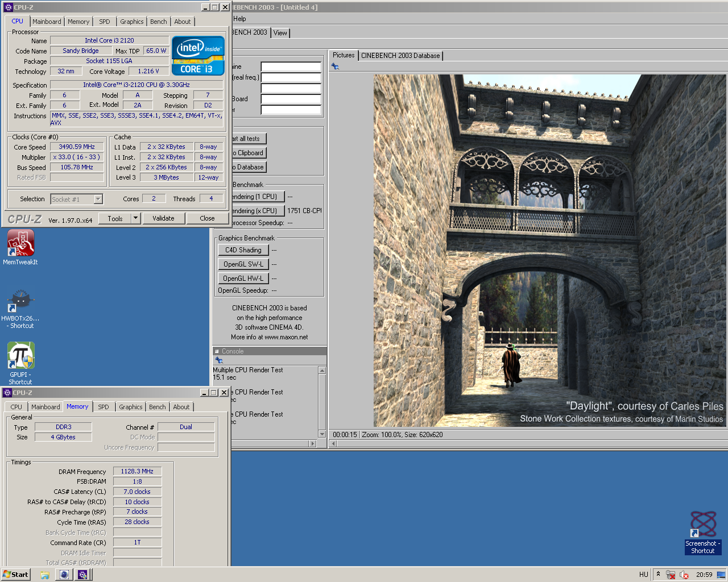Run the C4D Shading benchmark
Image resolution: width=728 pixels, height=582 pixels.
[243, 250]
